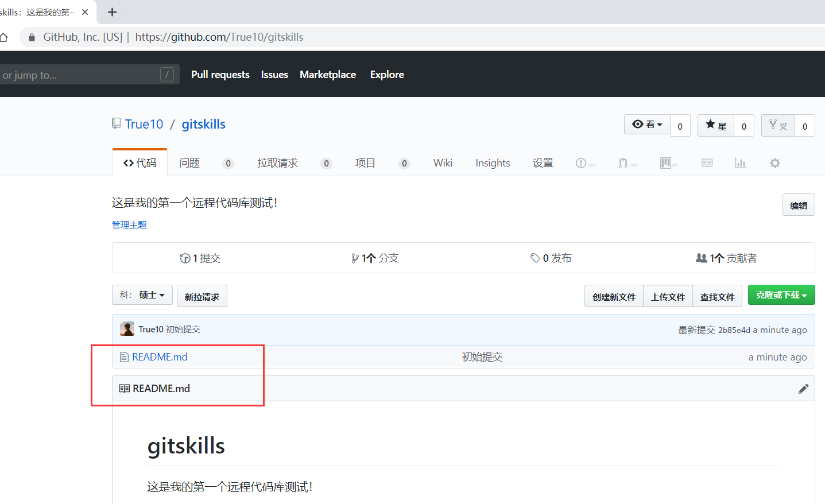This screenshot has height=504, width=825.
Task: Edit README with the pencil icon
Action: [x=803, y=389]
